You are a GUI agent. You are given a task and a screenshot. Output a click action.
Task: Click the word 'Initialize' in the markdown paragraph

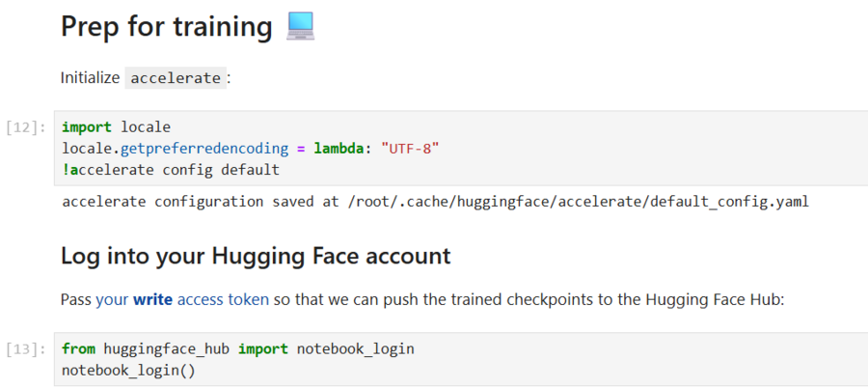pos(90,78)
